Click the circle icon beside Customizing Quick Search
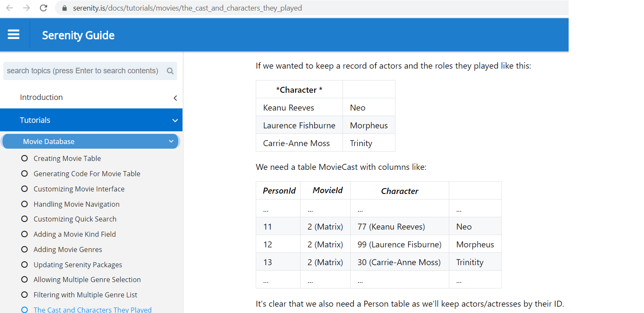 point(24,219)
